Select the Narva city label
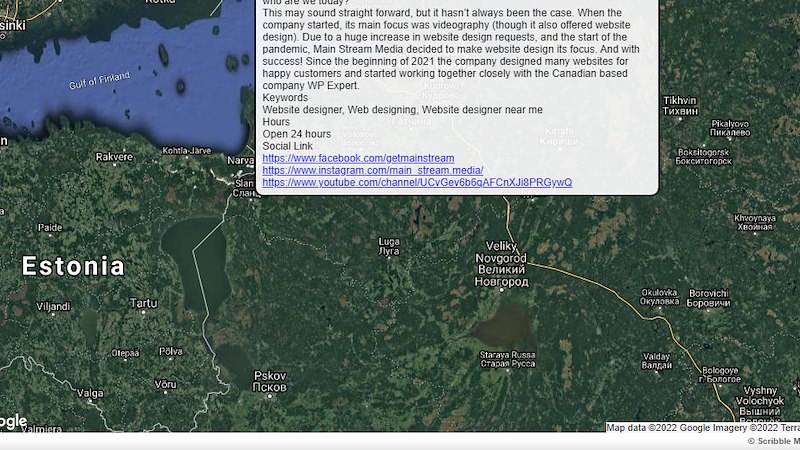Screen dimensions: 800x450 click(x=241, y=160)
